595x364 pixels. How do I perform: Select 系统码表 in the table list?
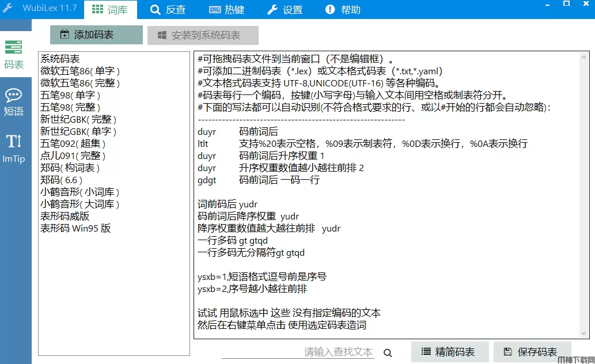tap(60, 59)
